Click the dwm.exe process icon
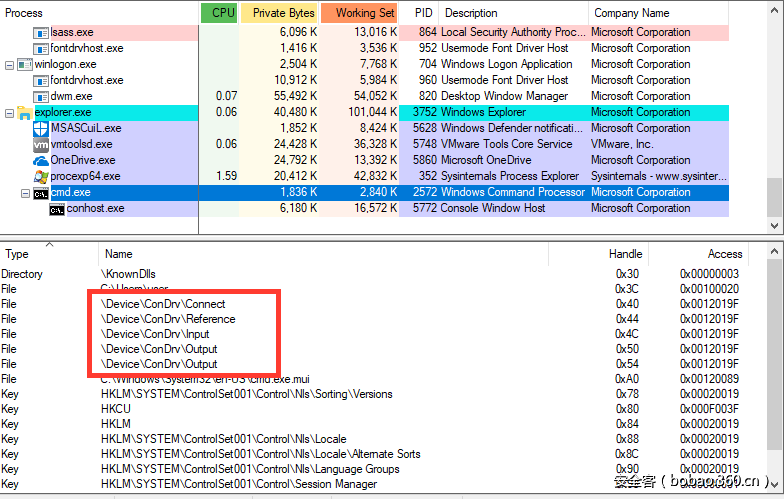This screenshot has height=499, width=784. 41,96
